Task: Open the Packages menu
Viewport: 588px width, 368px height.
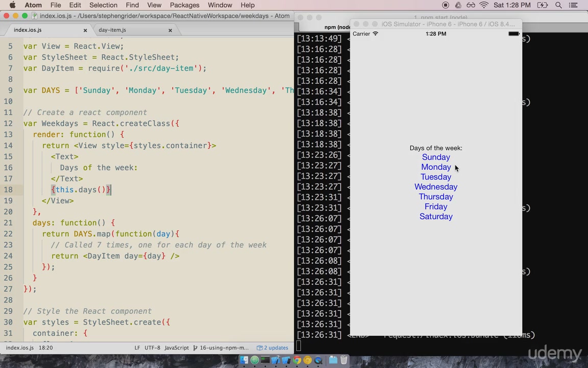Action: click(x=184, y=5)
